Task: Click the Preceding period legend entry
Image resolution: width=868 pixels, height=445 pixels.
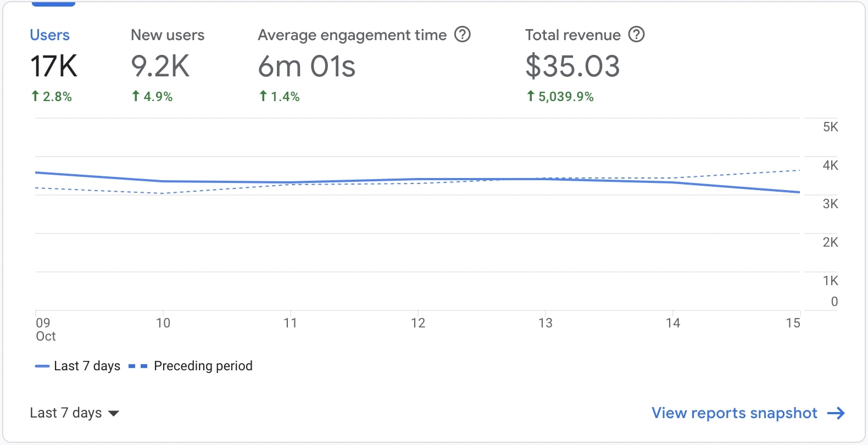Action: (x=191, y=366)
